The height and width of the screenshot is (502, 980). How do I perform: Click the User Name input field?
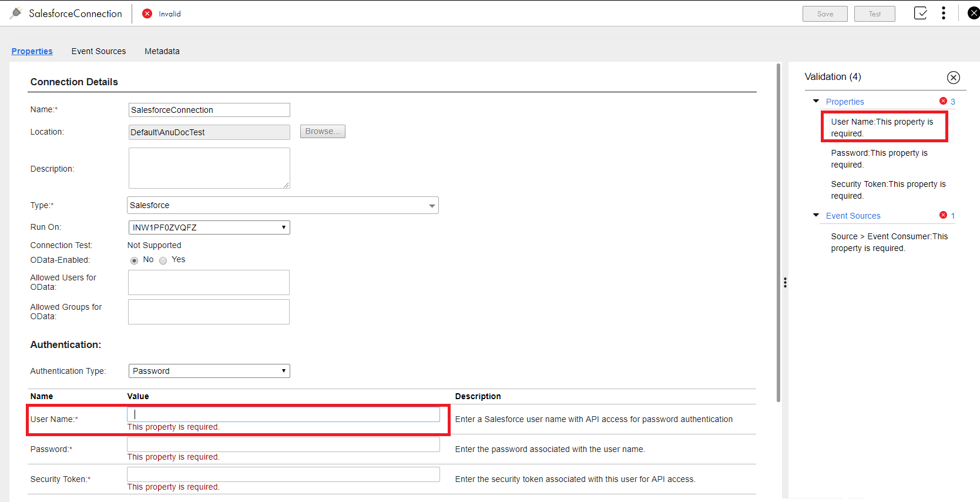click(283, 414)
